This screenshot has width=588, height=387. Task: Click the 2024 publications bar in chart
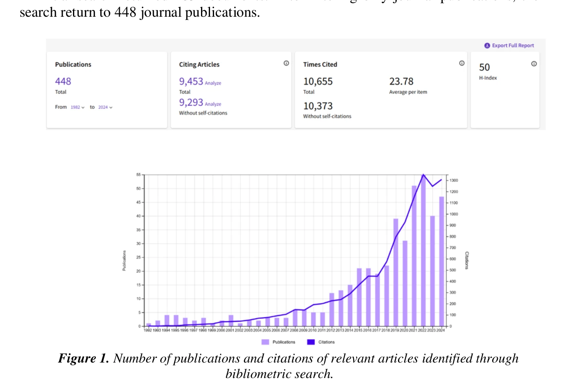(442, 261)
